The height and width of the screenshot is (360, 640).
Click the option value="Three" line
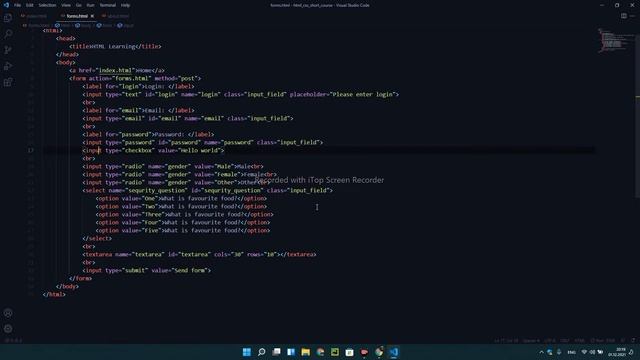[x=184, y=215]
